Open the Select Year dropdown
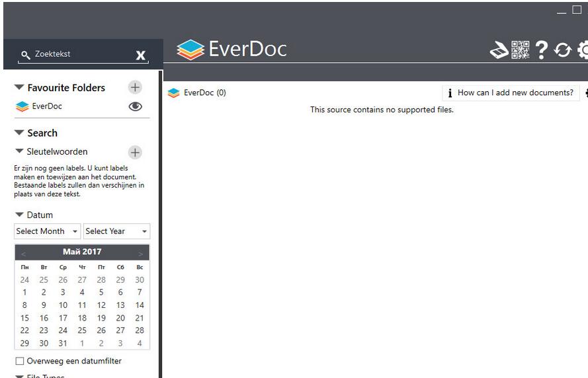The image size is (588, 378). (x=116, y=231)
